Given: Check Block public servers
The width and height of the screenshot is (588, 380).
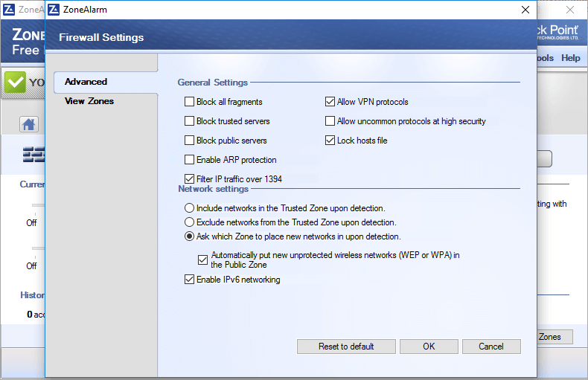Looking at the screenshot, I should (x=189, y=141).
